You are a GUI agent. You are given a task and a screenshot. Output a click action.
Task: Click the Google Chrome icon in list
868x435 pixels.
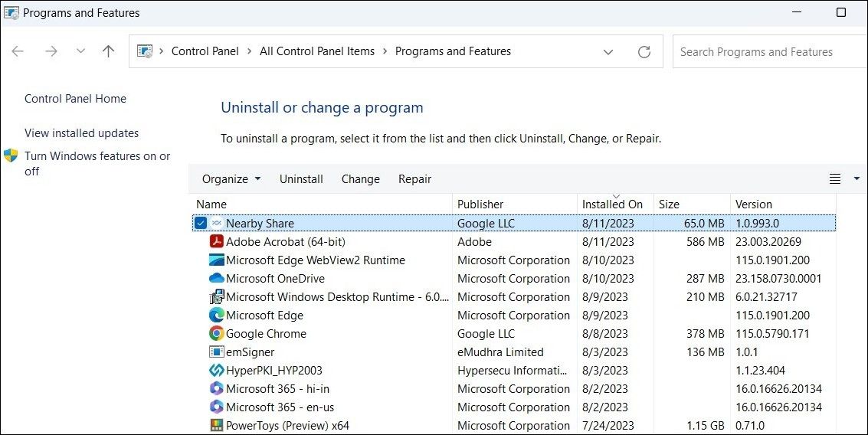coord(217,334)
